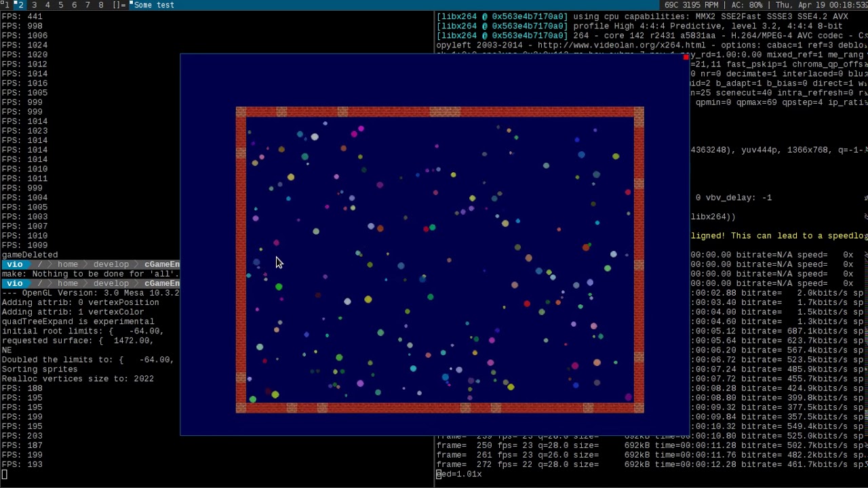
Task: Click the first 'vio' powerline prompt segment
Action: [x=15, y=264]
